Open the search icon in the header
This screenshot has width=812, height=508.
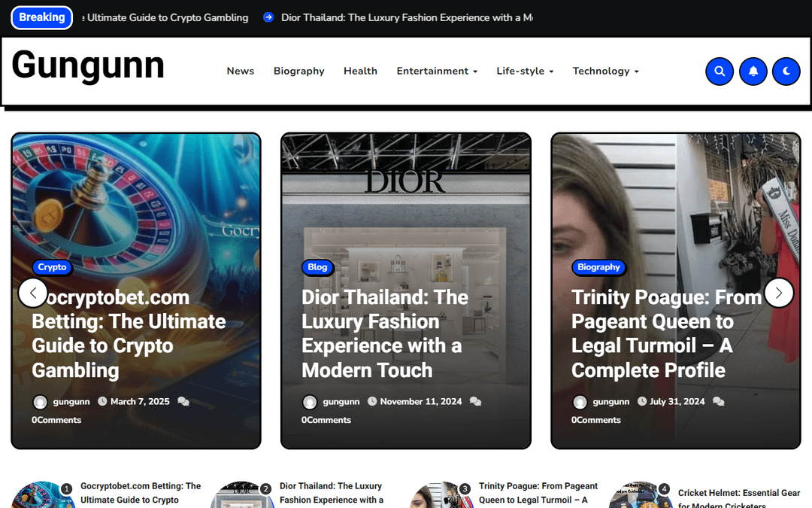pos(720,71)
